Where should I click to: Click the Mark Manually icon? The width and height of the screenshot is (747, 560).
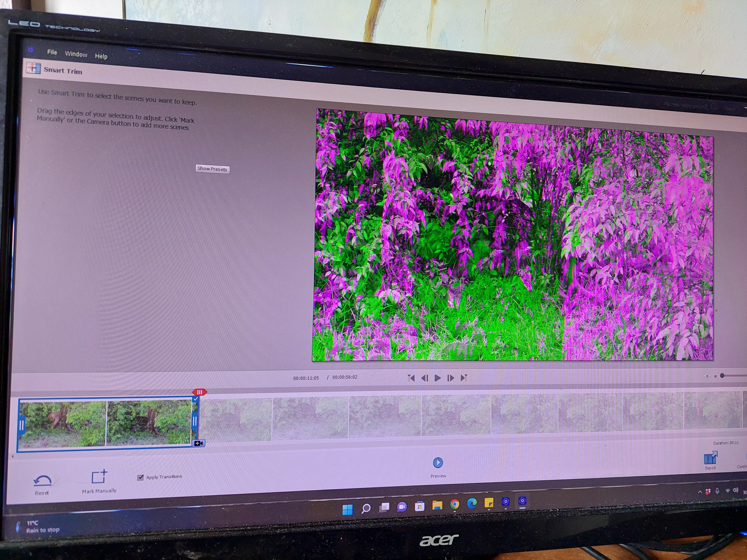point(99,477)
